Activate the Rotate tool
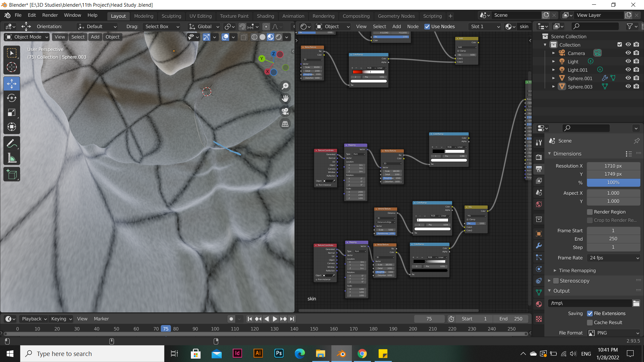644x362 pixels. coord(12,98)
